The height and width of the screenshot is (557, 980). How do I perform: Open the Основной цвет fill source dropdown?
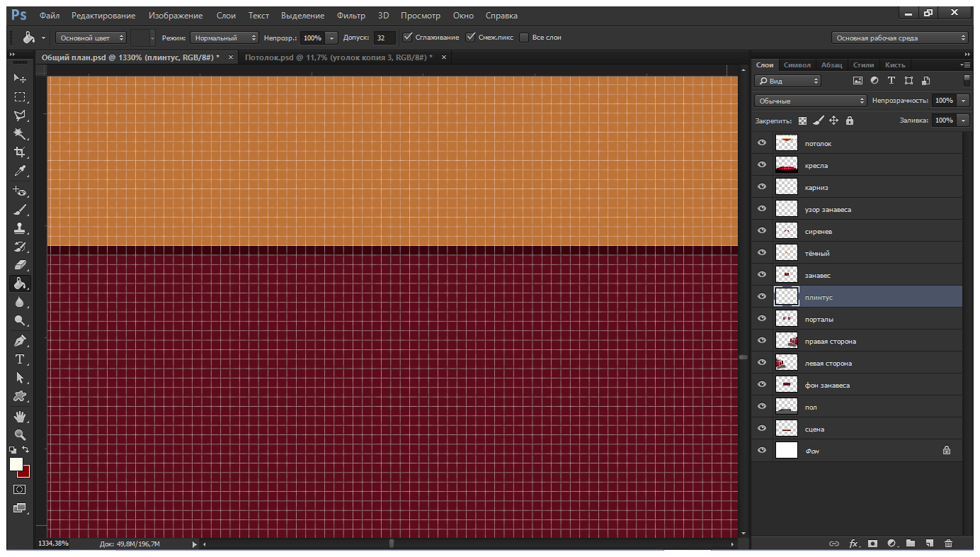point(91,38)
